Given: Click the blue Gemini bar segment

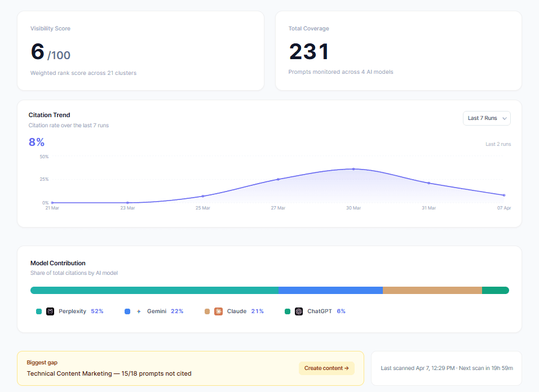Looking at the screenshot, I should tap(330, 291).
